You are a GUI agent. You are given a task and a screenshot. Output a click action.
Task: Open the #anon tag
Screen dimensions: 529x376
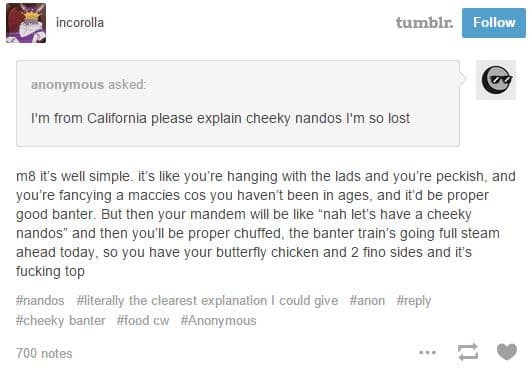click(367, 300)
